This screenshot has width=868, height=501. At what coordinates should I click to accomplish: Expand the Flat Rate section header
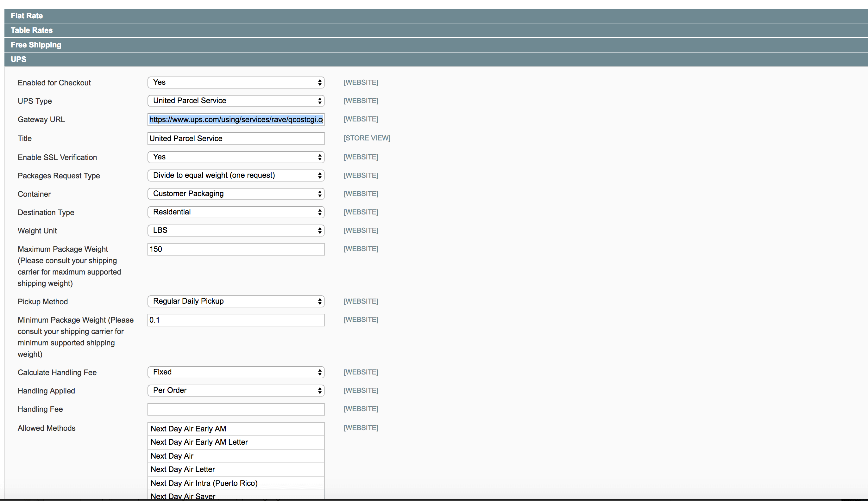436,16
